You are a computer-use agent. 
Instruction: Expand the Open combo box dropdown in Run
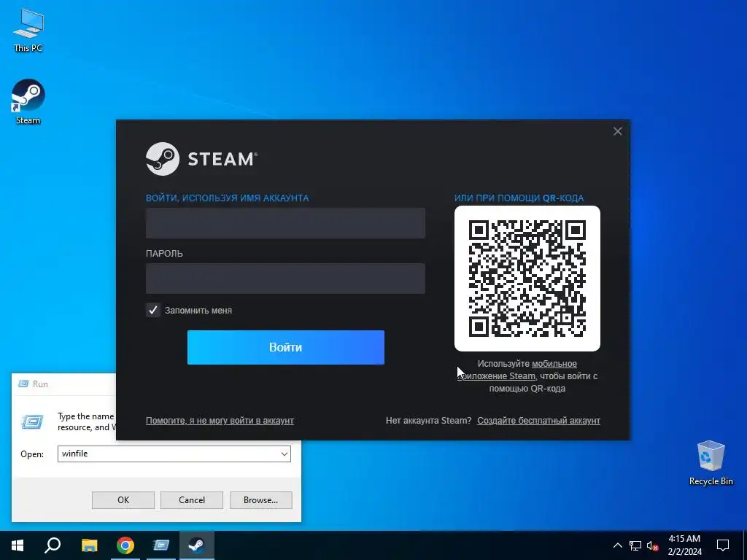(x=285, y=454)
